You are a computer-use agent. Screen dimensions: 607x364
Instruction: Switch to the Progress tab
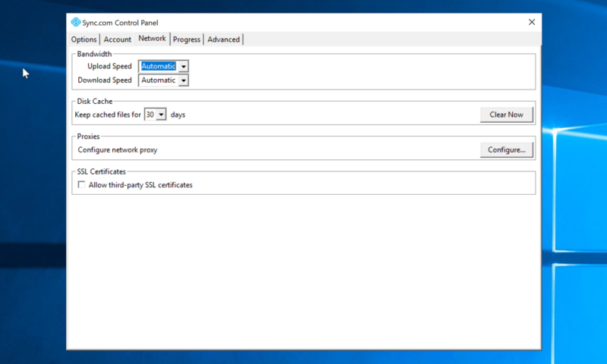pos(187,39)
